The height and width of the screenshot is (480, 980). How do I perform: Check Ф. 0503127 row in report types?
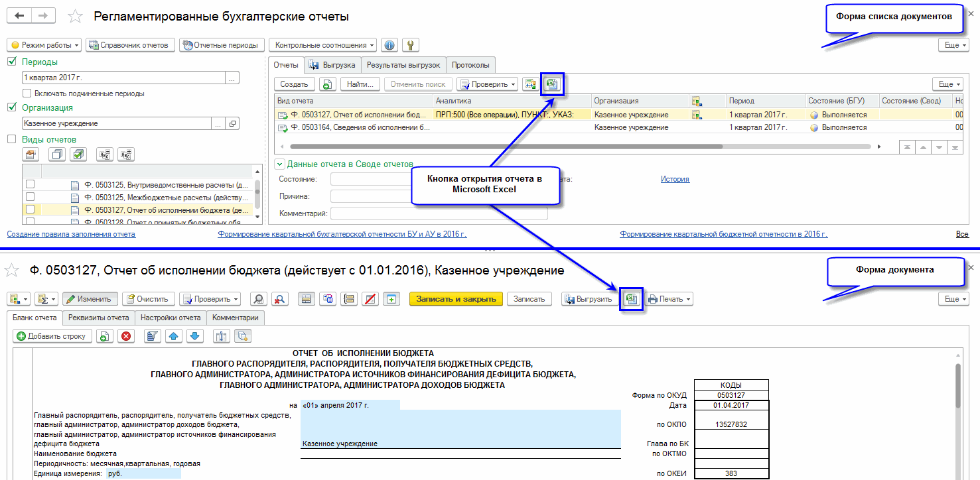30,210
